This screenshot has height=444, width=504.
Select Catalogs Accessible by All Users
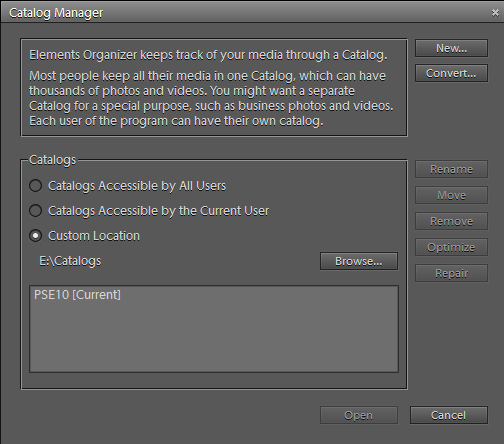pos(36,186)
